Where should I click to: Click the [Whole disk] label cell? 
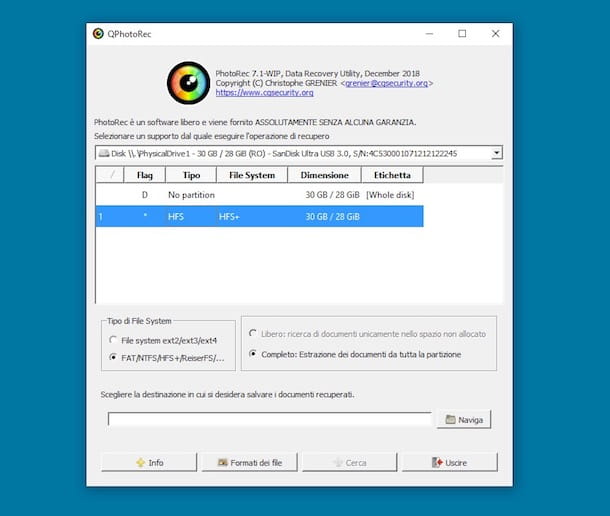pos(390,195)
